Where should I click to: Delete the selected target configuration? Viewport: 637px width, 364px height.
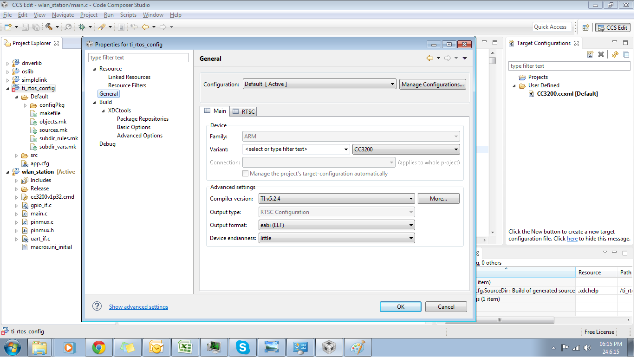coord(601,54)
